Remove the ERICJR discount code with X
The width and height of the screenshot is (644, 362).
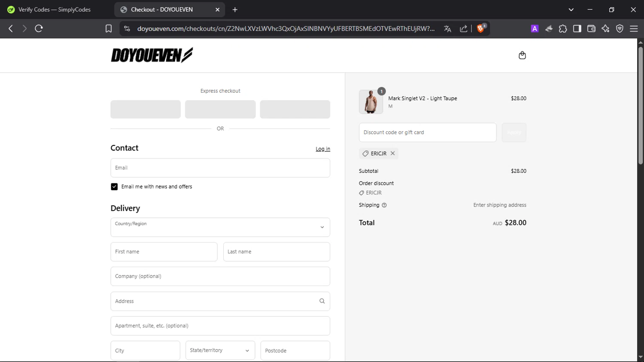pos(392,153)
